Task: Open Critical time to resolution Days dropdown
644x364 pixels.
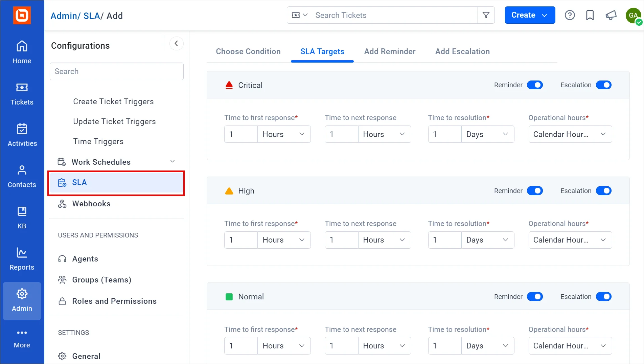Action: pos(487,134)
